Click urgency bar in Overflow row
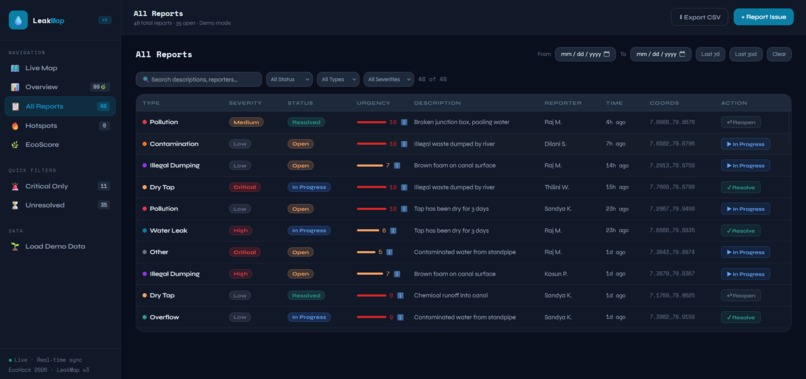The width and height of the screenshot is (806, 379). click(372, 317)
